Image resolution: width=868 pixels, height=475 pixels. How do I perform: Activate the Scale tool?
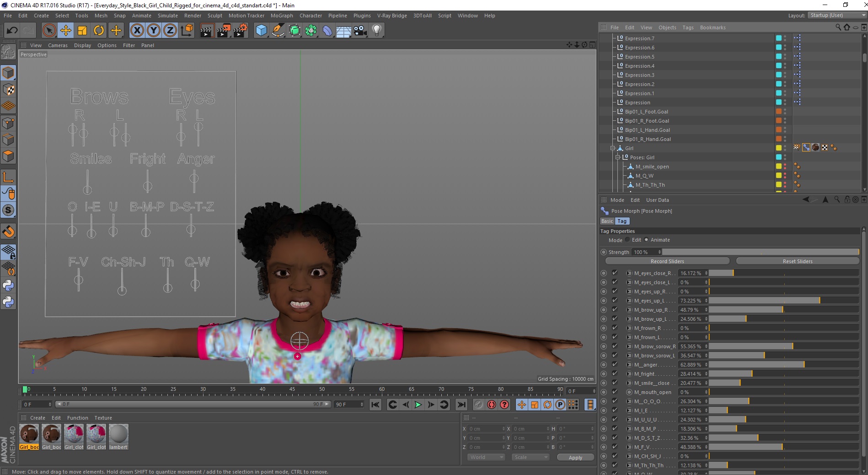(82, 31)
